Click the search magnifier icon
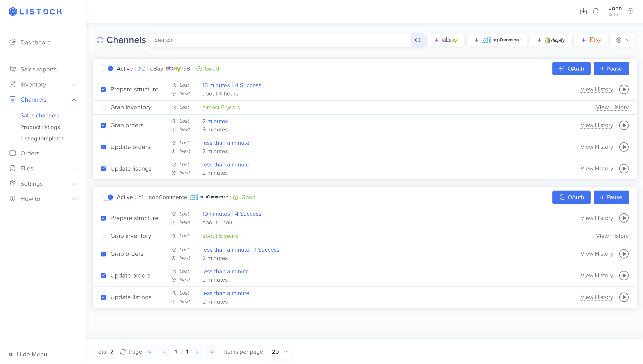The height and width of the screenshot is (364, 643). click(x=418, y=40)
